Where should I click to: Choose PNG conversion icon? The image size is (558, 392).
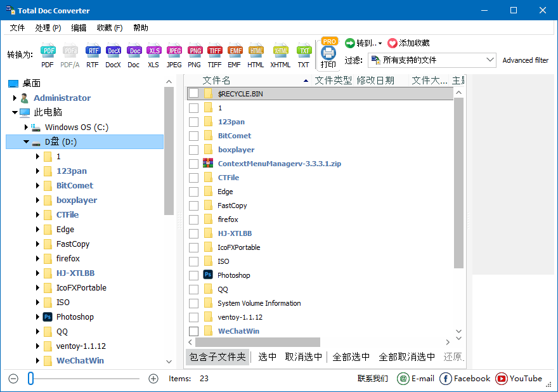(x=195, y=51)
